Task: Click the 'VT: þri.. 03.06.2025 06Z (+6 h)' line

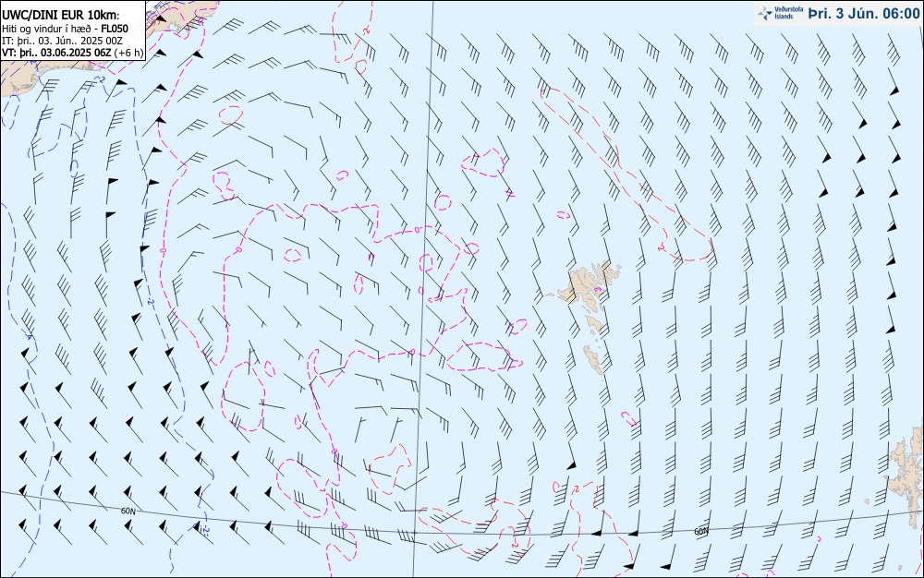Action: pyautogui.click(x=72, y=53)
